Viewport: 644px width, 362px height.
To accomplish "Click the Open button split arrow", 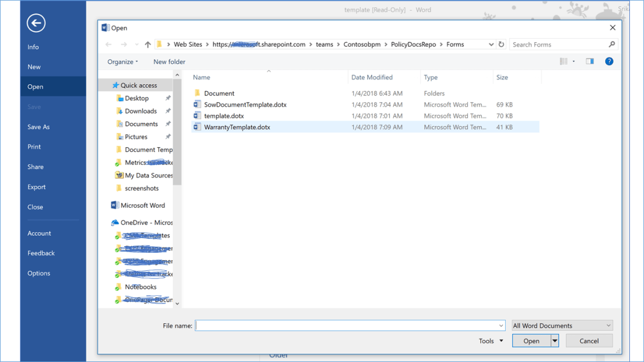I will [555, 341].
